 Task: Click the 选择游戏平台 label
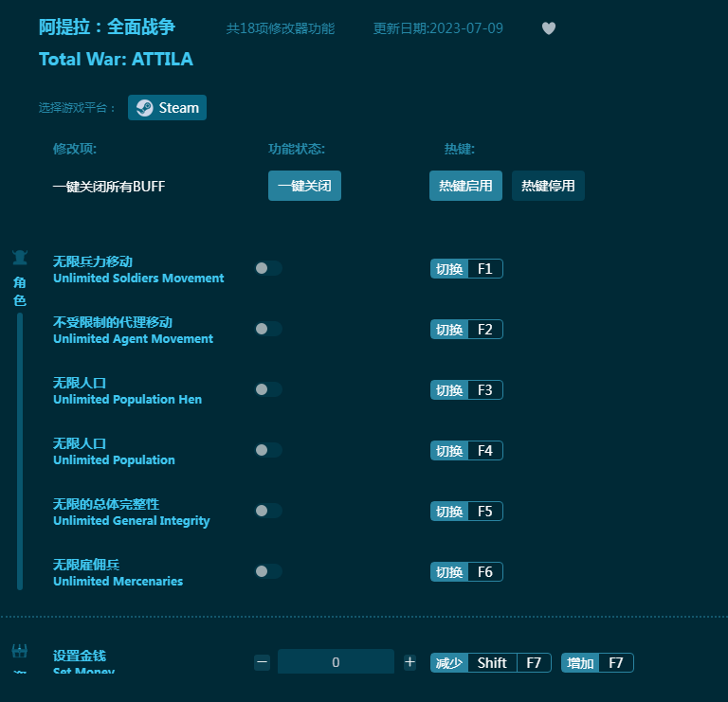(77, 108)
